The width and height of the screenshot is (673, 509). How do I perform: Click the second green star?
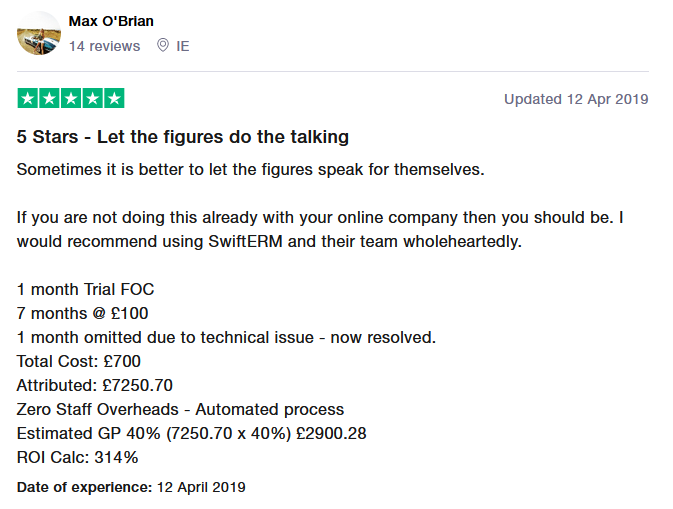tap(49, 98)
